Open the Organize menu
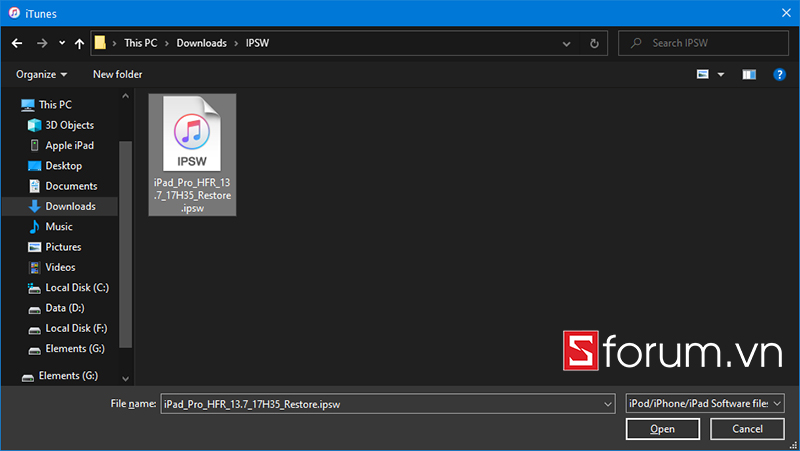 41,74
